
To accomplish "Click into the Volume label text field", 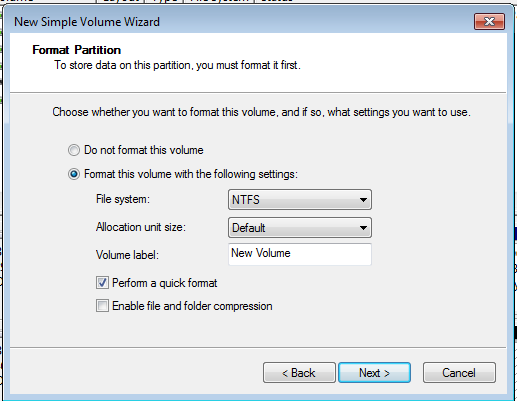I will point(300,254).
